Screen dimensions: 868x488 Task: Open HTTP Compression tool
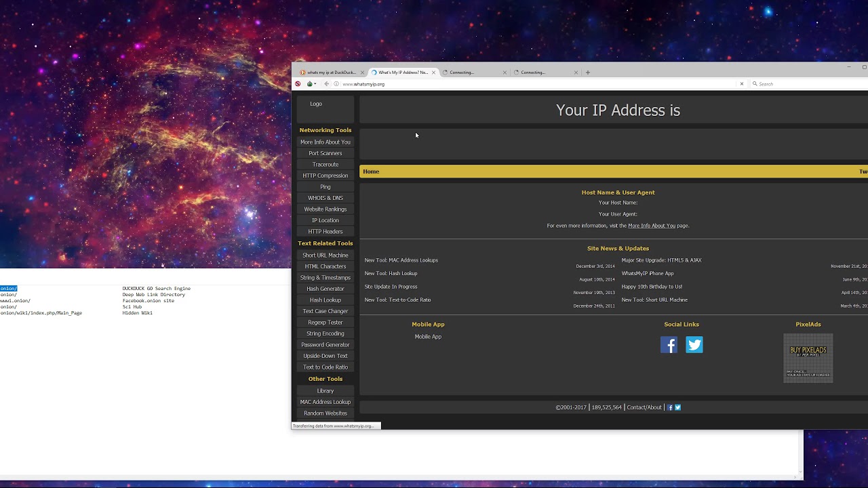click(325, 176)
